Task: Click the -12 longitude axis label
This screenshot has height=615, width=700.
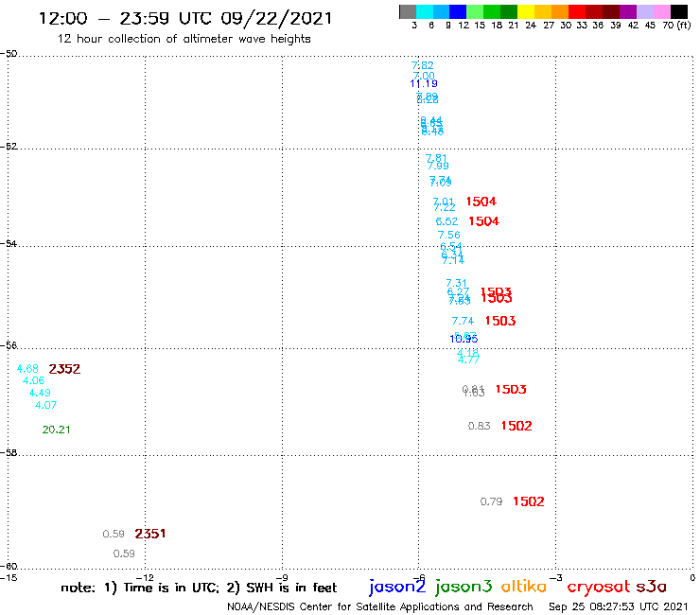Action: pos(145,578)
